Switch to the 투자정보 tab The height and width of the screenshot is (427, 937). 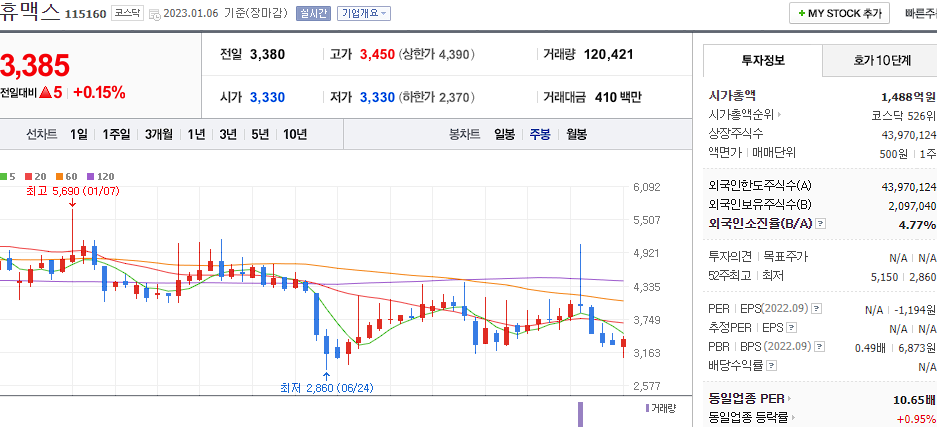[x=763, y=60]
